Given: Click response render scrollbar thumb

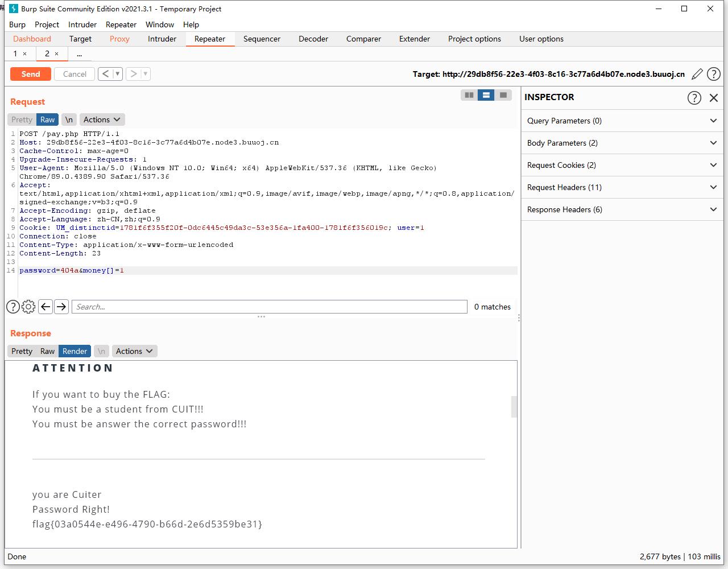Looking at the screenshot, I should tap(514, 407).
